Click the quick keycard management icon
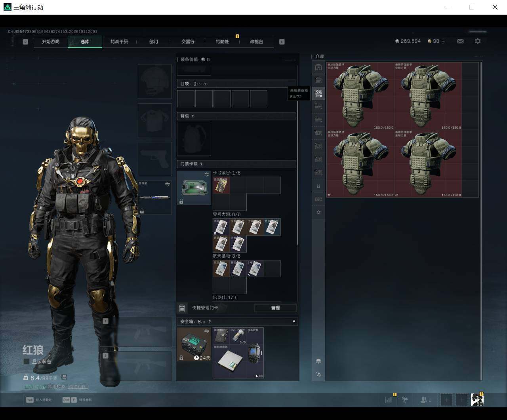 coord(182,308)
